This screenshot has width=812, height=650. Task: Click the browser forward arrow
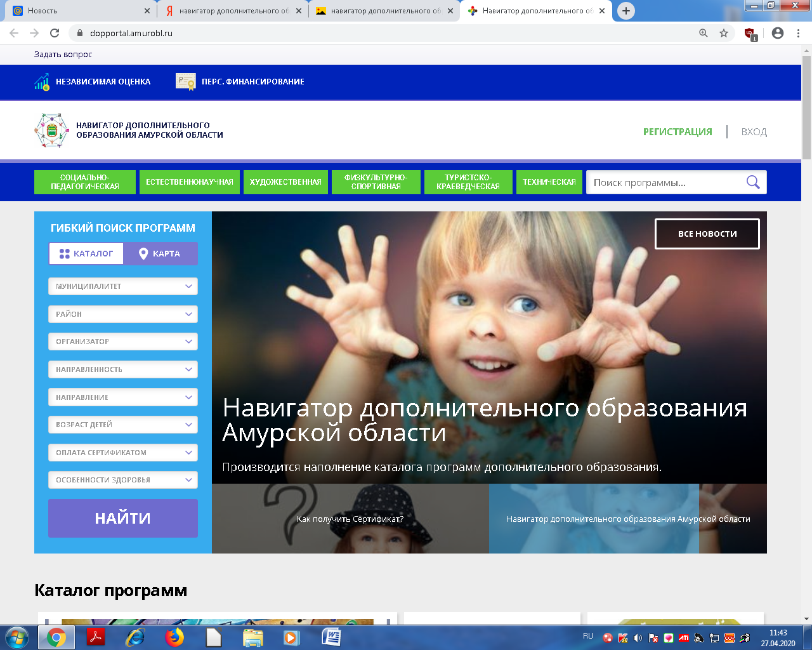(x=34, y=33)
